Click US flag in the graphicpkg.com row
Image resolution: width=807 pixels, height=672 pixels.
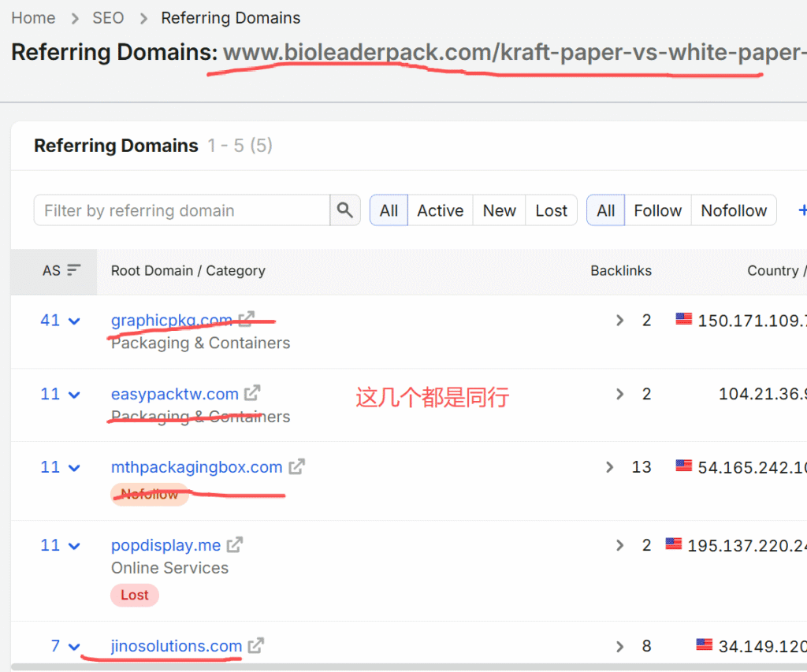[x=683, y=319]
